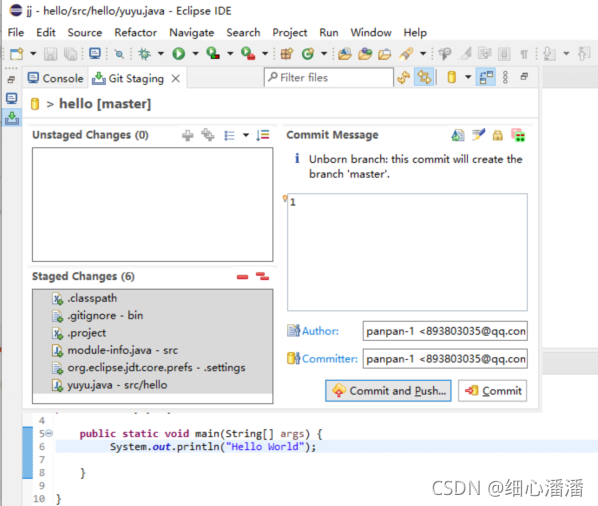598x506 pixels.
Task: Click the Refresh icon in Git Staging
Action: tap(403, 77)
